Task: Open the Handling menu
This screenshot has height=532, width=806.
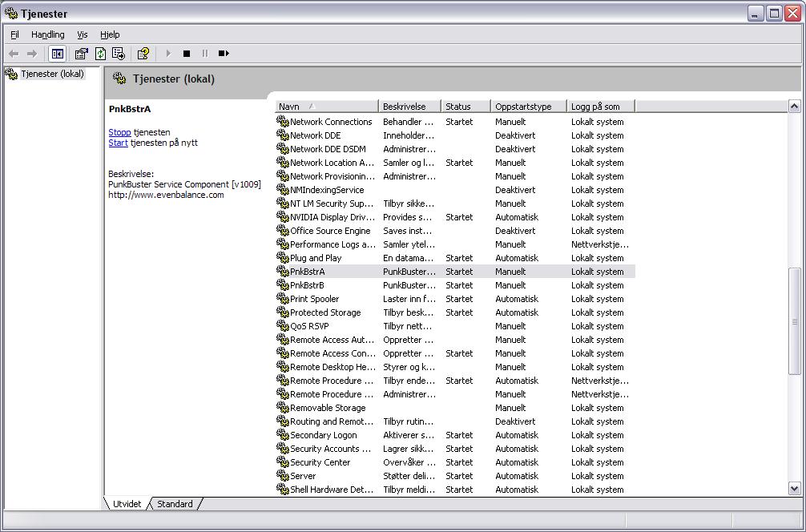Action: [48, 34]
